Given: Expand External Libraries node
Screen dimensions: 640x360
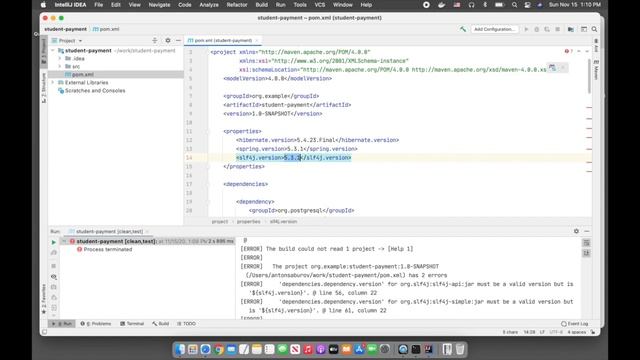Looking at the screenshot, I should click(53, 82).
